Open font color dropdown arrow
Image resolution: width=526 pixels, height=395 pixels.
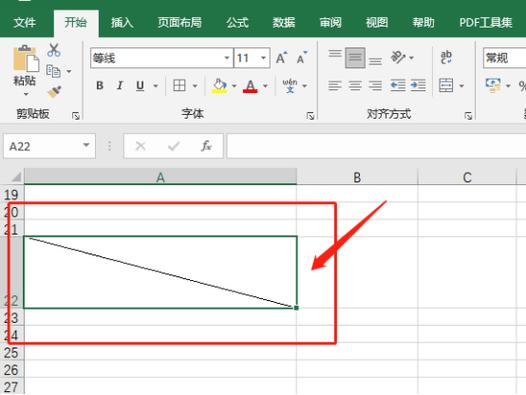(x=265, y=86)
